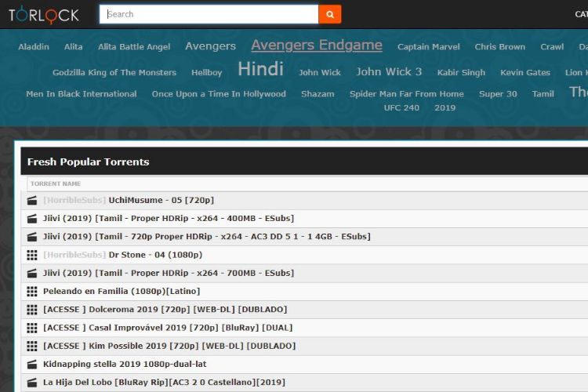The image size is (588, 392).
Task: Open the Crawl tag link
Action: pyautogui.click(x=552, y=47)
